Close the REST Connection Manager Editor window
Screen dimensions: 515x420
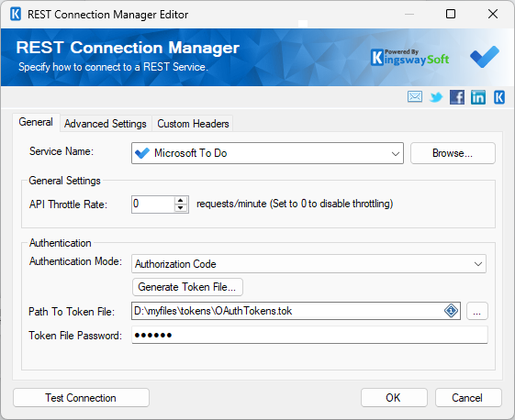pos(493,14)
